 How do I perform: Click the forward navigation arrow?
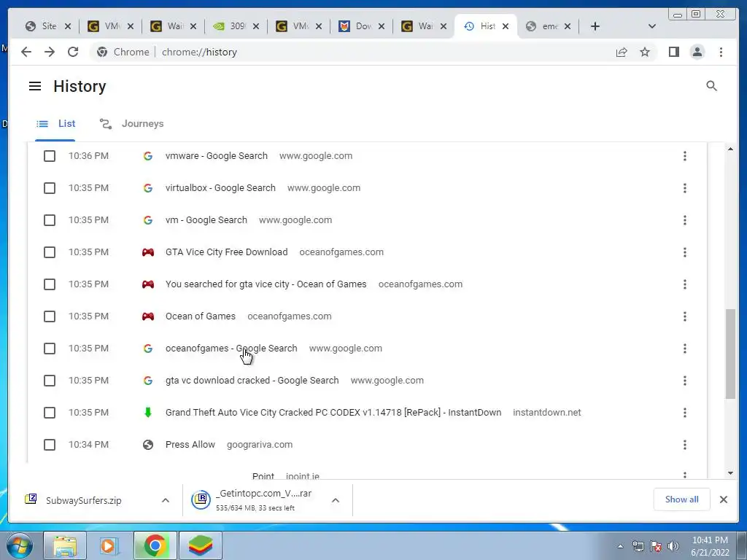point(50,52)
